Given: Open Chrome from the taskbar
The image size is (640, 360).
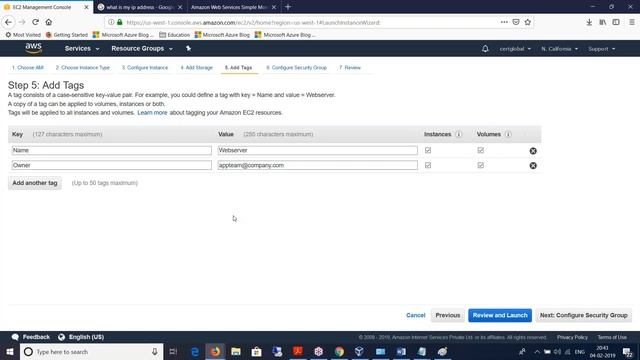Looking at the screenshot, I should (x=339, y=351).
